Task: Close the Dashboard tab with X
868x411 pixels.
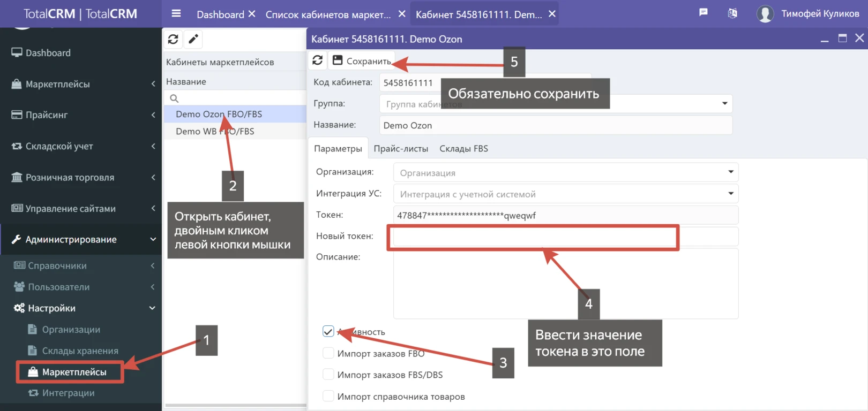Action: pyautogui.click(x=252, y=14)
